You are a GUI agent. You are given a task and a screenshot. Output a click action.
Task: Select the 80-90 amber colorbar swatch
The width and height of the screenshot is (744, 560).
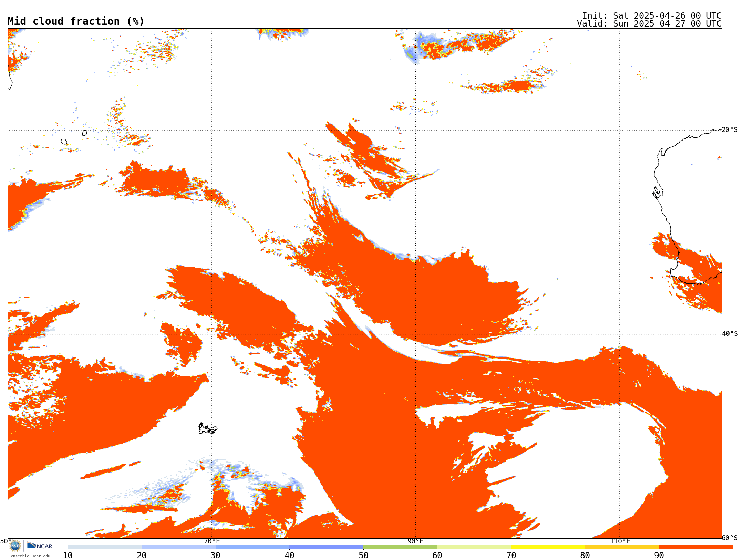(622, 547)
